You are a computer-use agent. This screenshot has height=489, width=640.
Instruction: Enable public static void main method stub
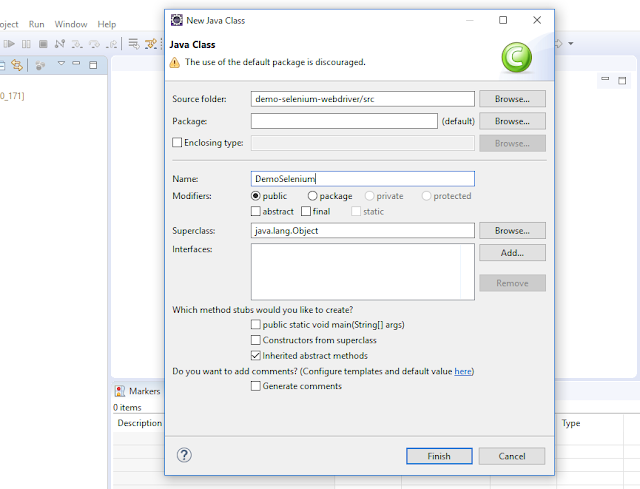pyautogui.click(x=256, y=325)
